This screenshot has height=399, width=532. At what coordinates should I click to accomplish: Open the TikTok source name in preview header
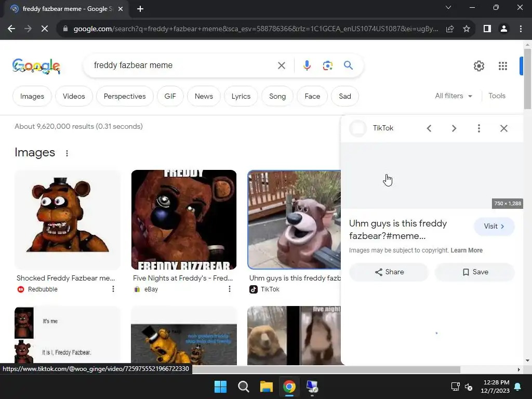(383, 128)
